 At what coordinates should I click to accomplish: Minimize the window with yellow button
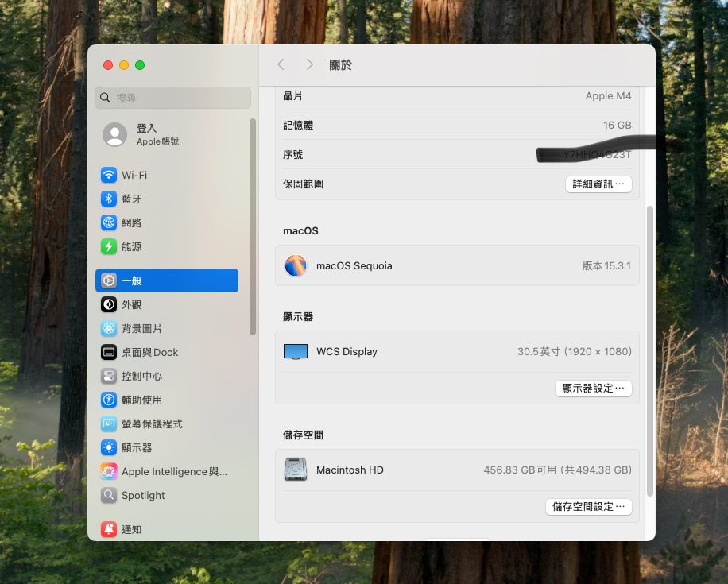tap(124, 65)
